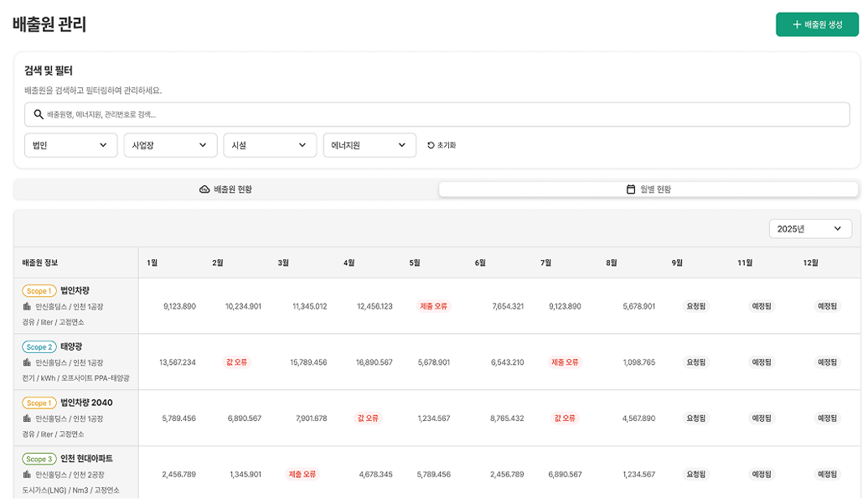Viewport: 868px width, 499px height.
Task: Open the 시설 dropdown
Action: [x=270, y=144]
